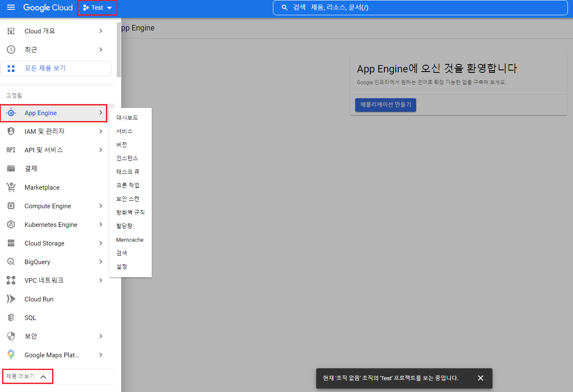This screenshot has height=392, width=573.
Task: Click the sidebar vertical scrollbar
Action: tap(119, 50)
